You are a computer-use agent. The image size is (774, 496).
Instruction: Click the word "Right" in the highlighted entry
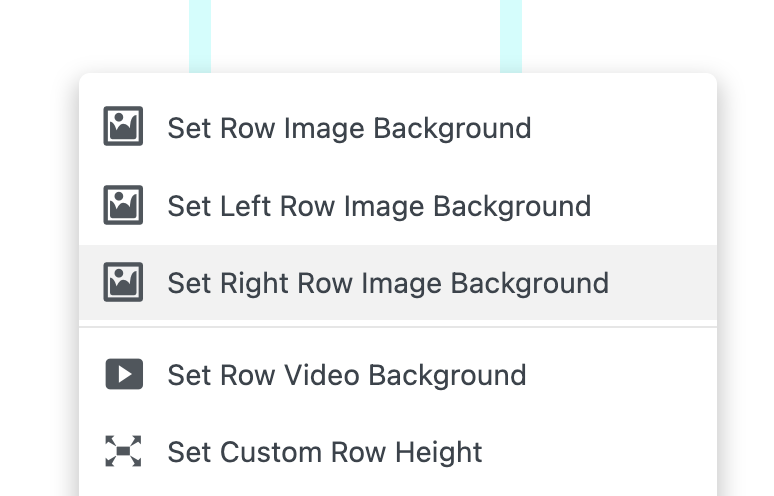pos(245,283)
